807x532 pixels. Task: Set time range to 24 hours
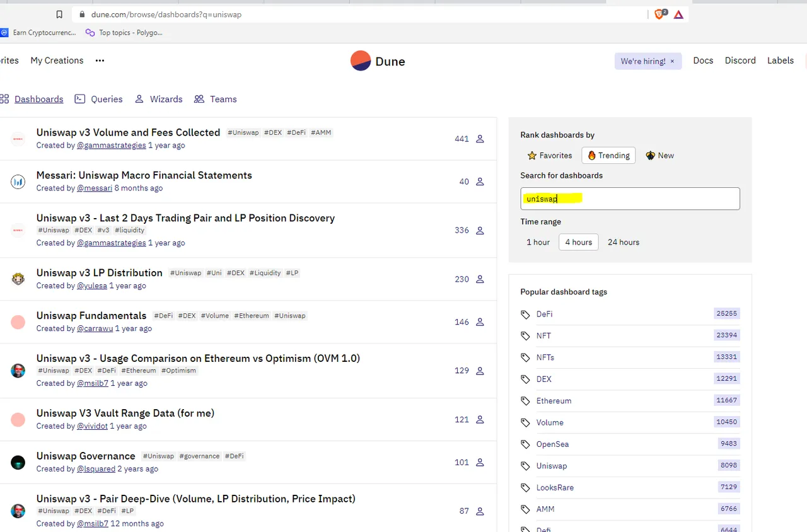click(624, 242)
